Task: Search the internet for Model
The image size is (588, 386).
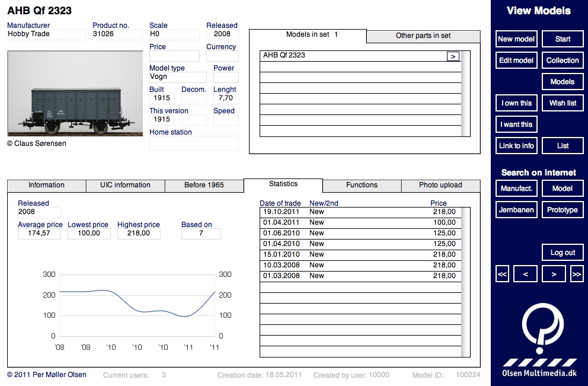Action: (563, 189)
